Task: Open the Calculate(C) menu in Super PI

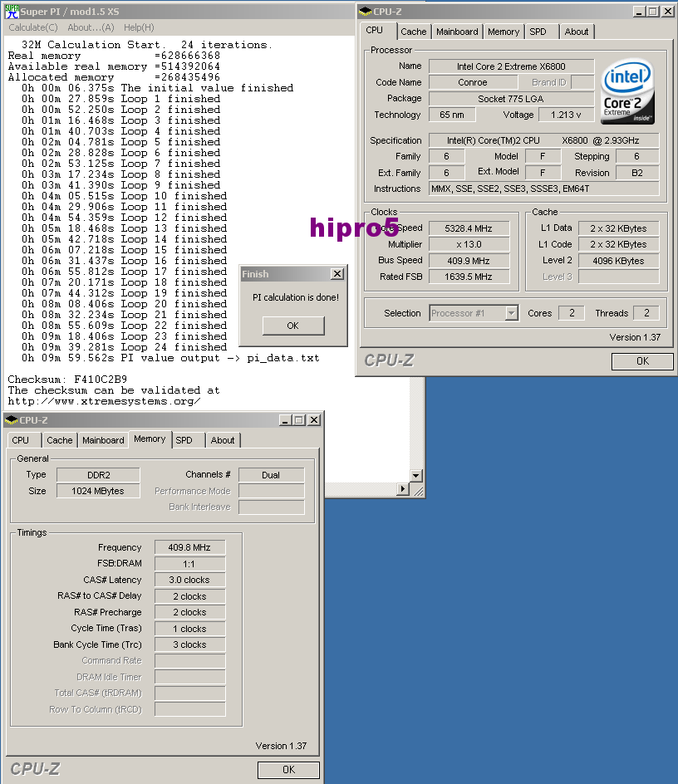Action: tap(33, 27)
